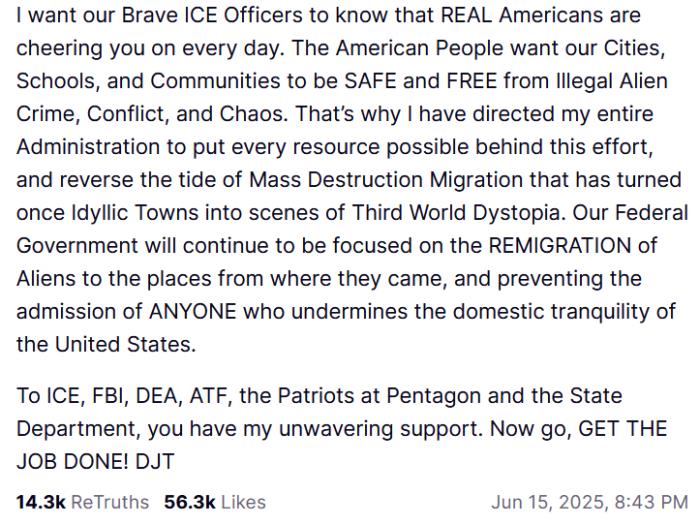Click the Jun 15, 2025 timestamp
700x525 pixels.
(x=590, y=502)
